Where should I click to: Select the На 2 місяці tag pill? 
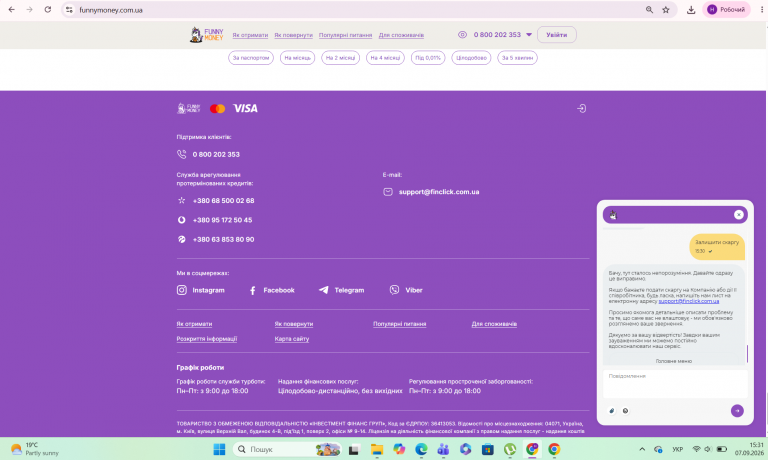(340, 58)
